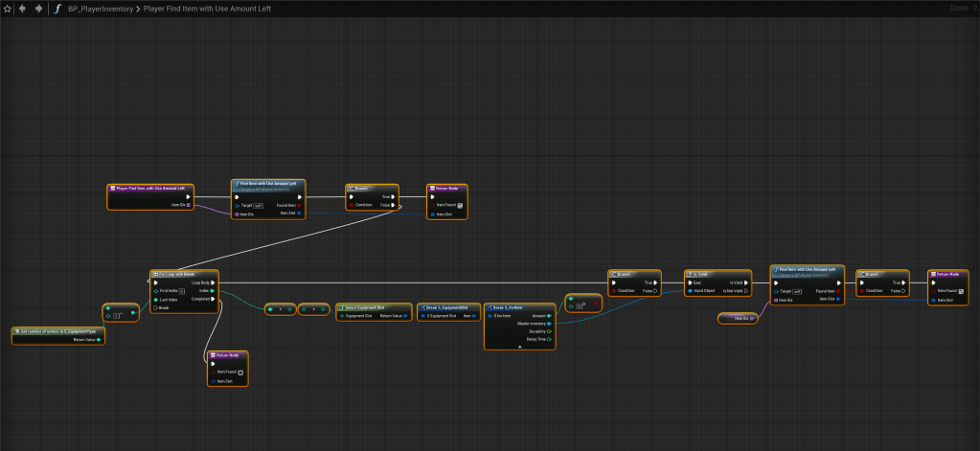Screen dimensions: 980x451
Task: Click the Condition pin on the Branch before Is Valid
Action: point(614,291)
